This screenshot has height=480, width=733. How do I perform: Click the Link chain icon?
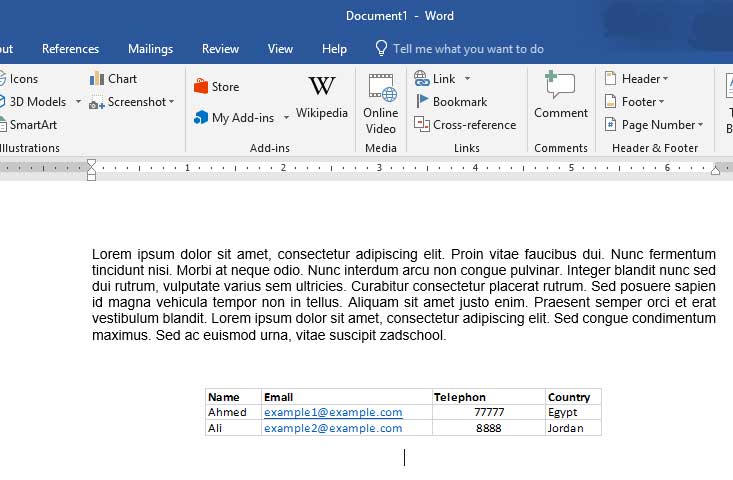422,79
